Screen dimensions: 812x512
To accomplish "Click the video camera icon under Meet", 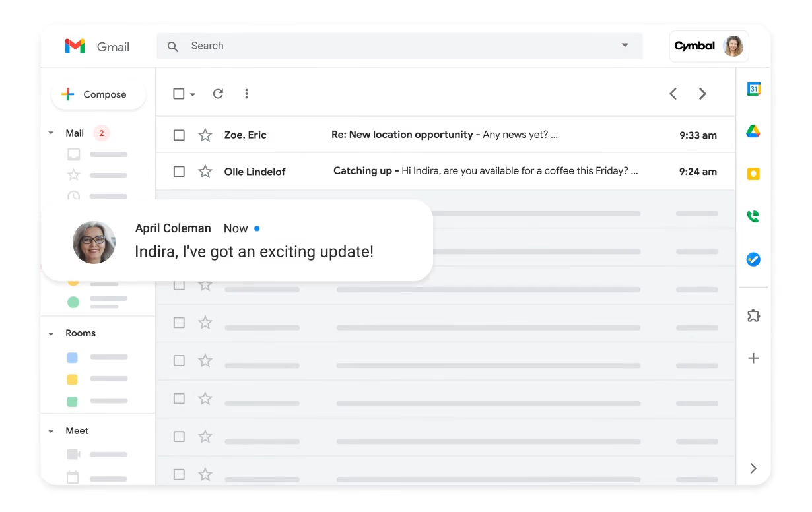I will pos(73,455).
